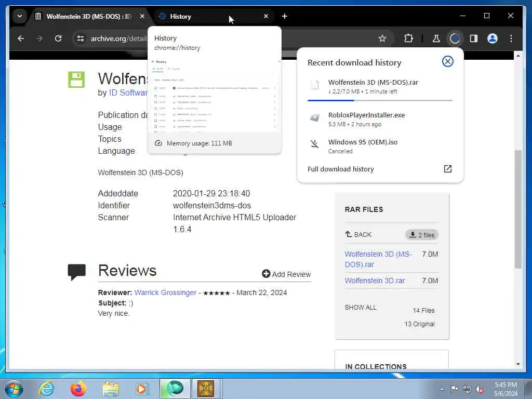
Task: Click the identifier value wolfenstein3dms-dos
Action: tap(212, 206)
